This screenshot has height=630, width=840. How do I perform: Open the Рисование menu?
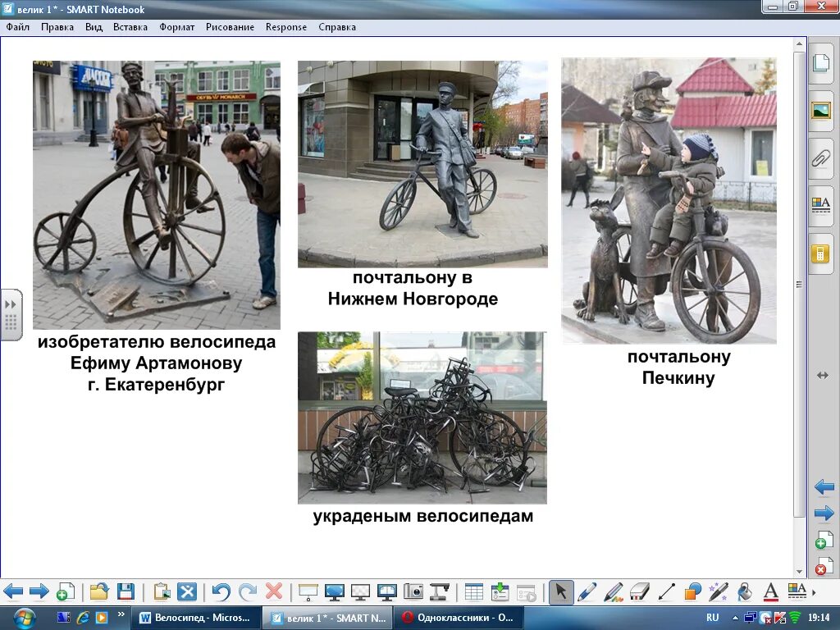pos(230,27)
